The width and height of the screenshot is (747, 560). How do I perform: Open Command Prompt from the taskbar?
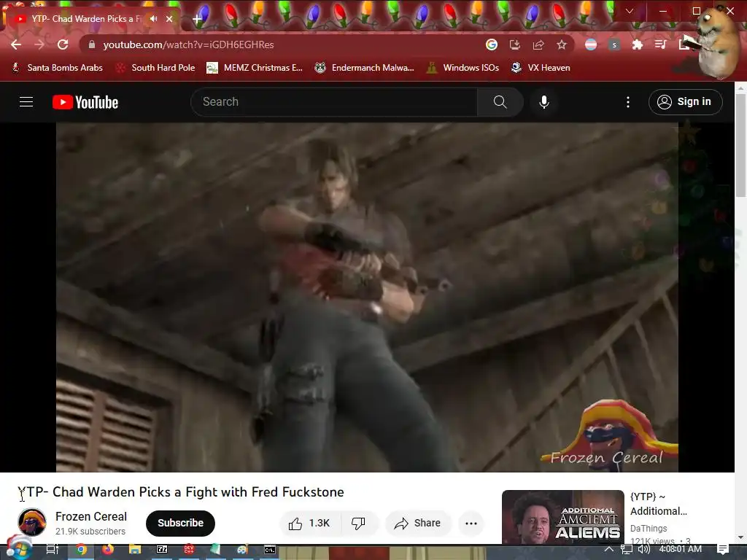tap(270, 550)
